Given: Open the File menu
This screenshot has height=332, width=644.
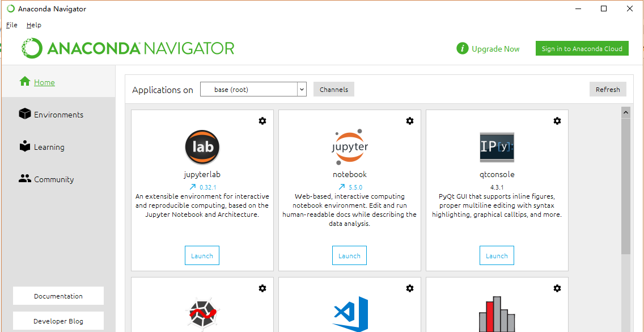Looking at the screenshot, I should [x=12, y=24].
